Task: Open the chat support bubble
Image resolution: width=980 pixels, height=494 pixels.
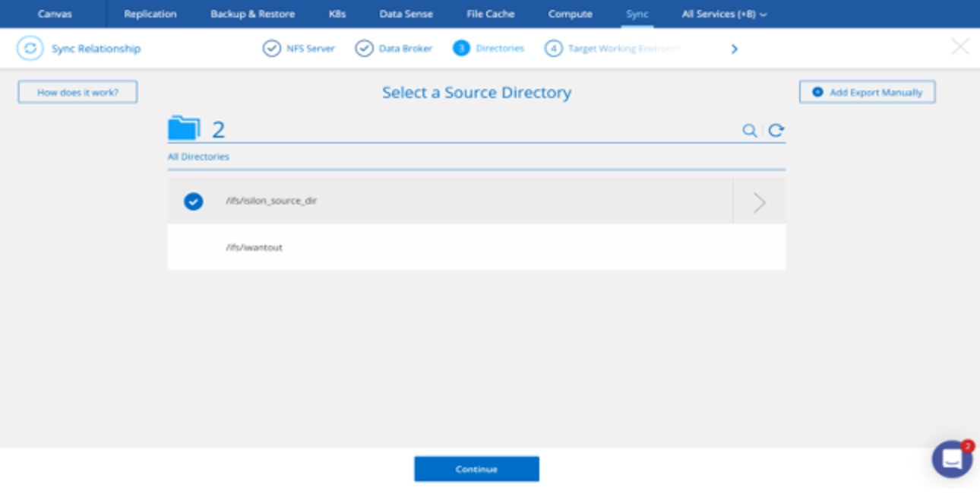Action: pos(952,459)
